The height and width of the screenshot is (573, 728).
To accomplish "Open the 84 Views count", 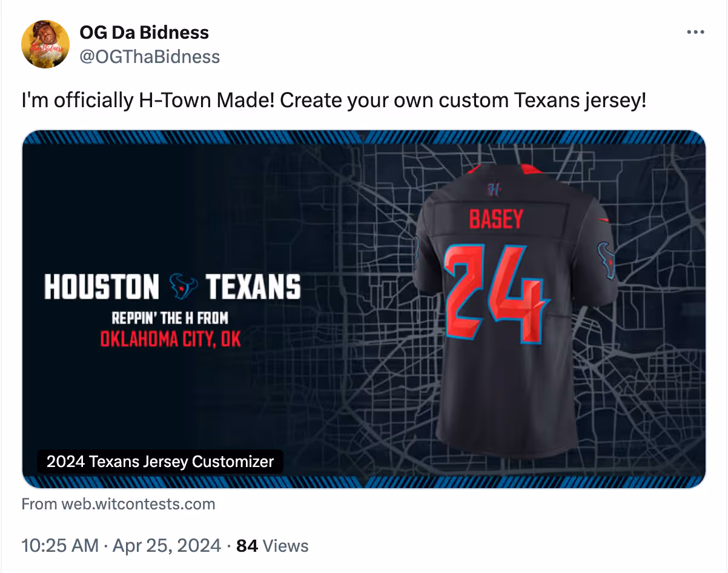I will point(272,546).
